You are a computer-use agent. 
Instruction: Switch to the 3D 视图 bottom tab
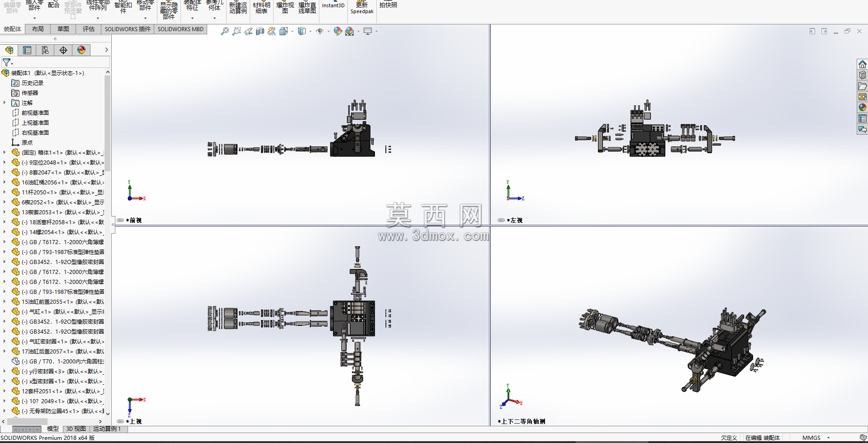[76, 429]
